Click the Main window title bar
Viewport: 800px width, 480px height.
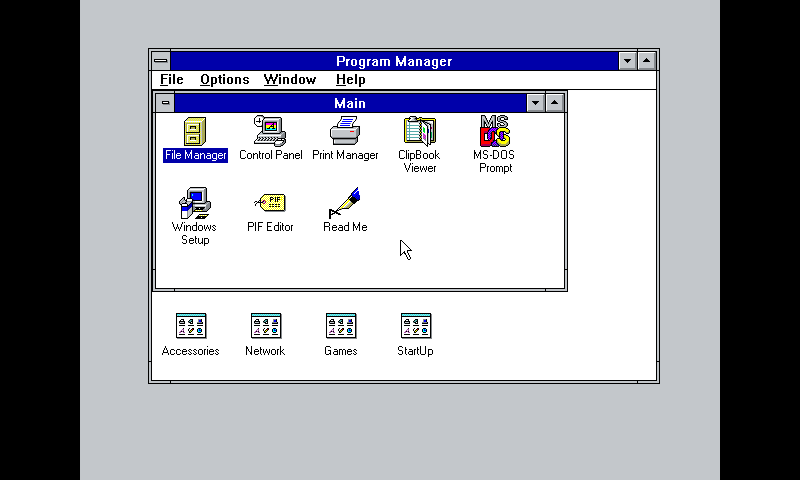350,103
